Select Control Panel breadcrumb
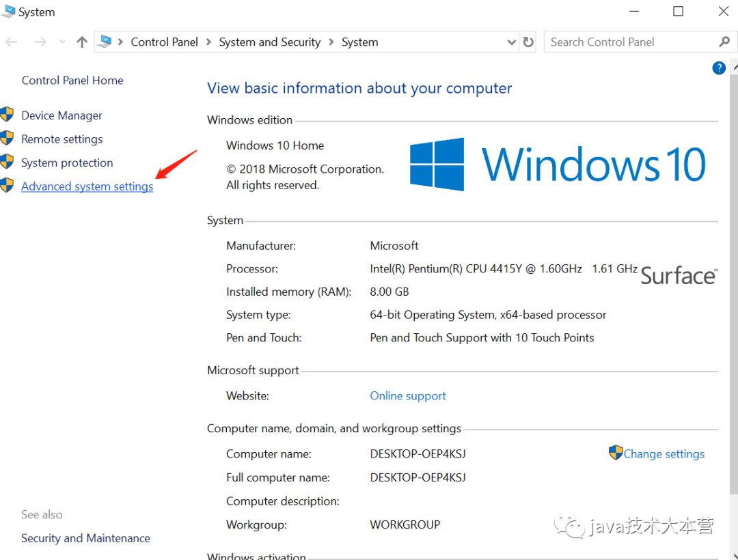Image resolution: width=738 pixels, height=560 pixels. (164, 42)
